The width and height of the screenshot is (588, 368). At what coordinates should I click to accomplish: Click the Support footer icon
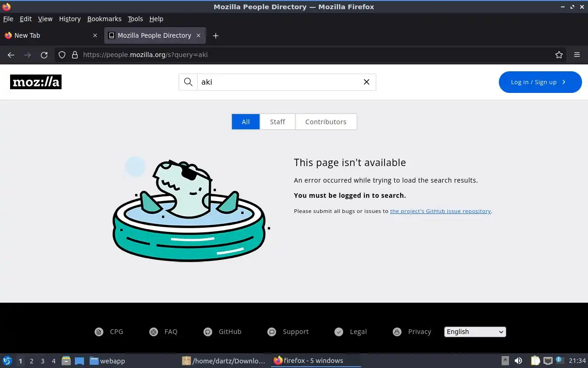click(x=272, y=332)
